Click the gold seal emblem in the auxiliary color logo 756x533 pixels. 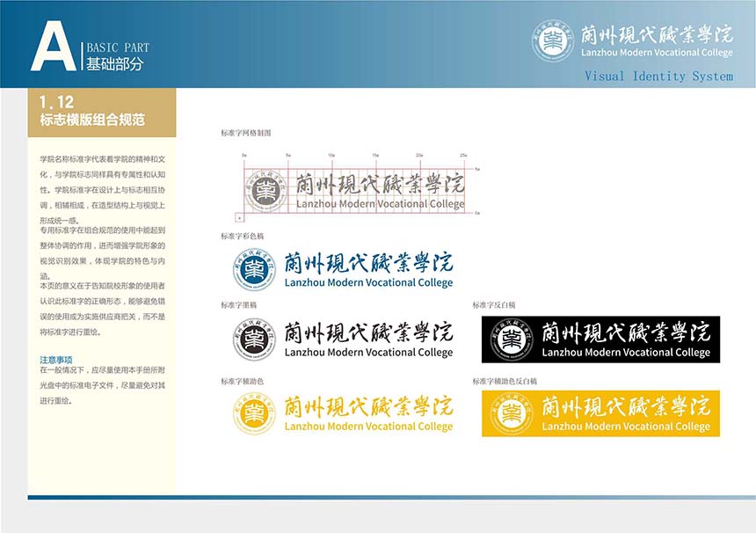click(x=254, y=413)
